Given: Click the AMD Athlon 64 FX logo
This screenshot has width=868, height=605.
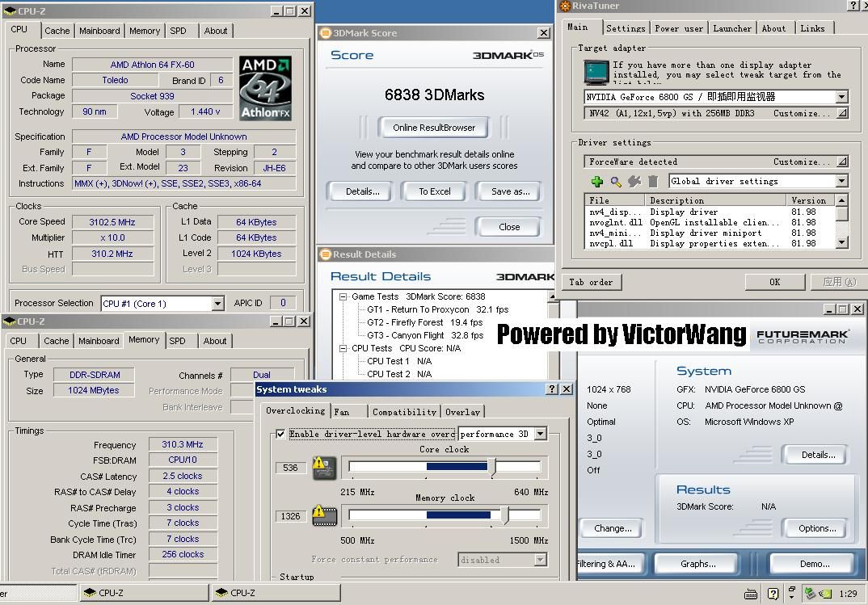Looking at the screenshot, I should point(266,88).
